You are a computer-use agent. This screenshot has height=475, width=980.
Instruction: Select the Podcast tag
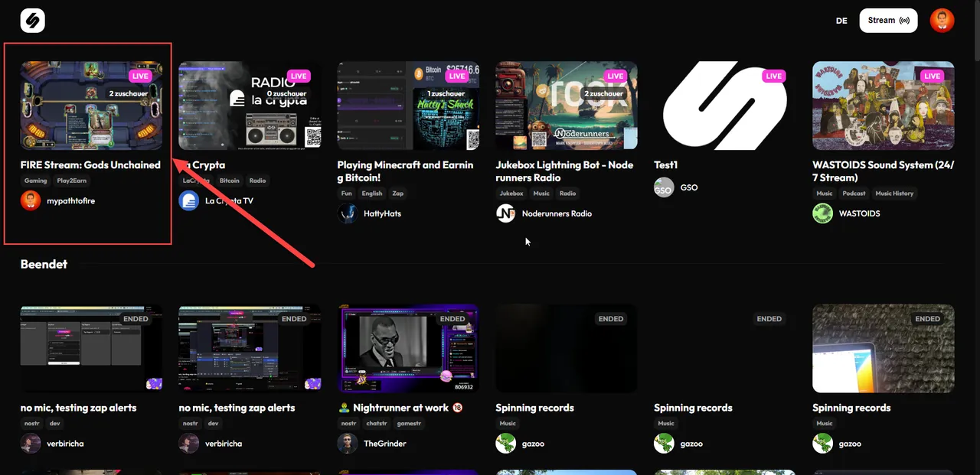click(854, 194)
